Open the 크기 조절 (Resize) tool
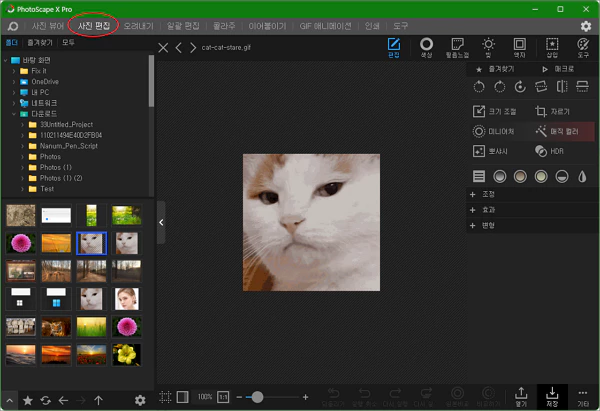Image resolution: width=600 pixels, height=411 pixels. pyautogui.click(x=495, y=111)
